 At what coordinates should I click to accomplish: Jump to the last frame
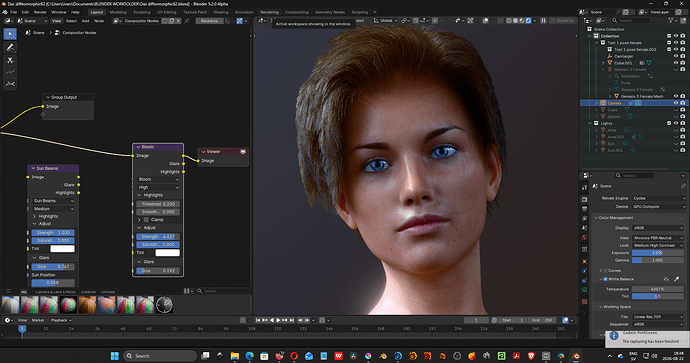coord(292,320)
